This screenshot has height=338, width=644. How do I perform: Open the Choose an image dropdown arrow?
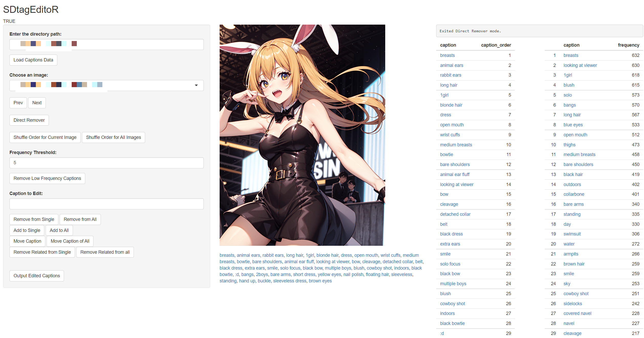tap(196, 85)
